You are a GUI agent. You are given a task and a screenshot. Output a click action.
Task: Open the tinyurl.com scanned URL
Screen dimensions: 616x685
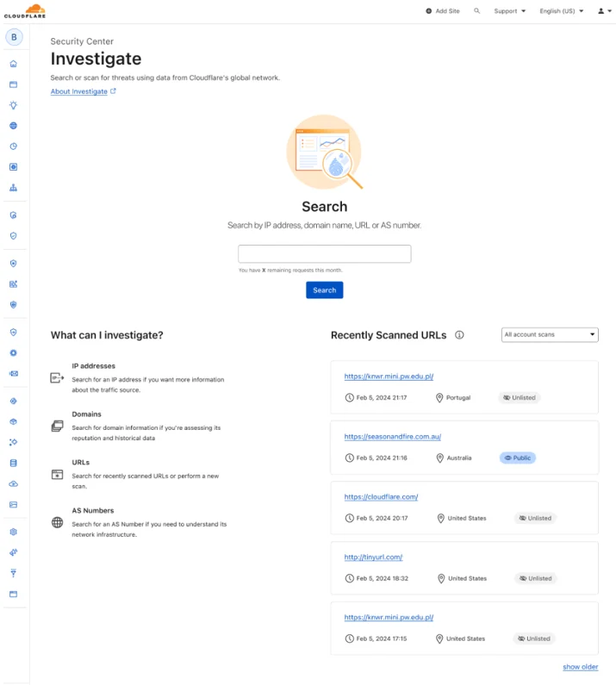click(373, 557)
